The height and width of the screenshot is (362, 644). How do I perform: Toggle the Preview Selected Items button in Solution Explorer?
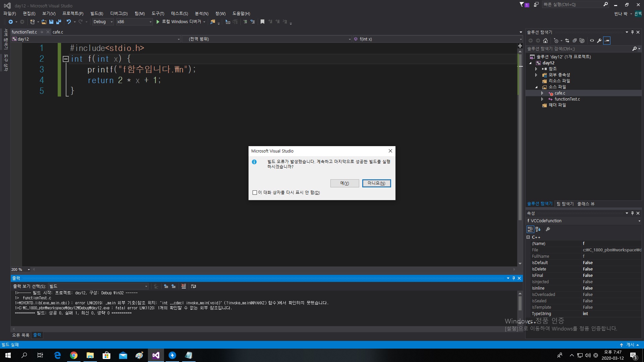(x=607, y=41)
